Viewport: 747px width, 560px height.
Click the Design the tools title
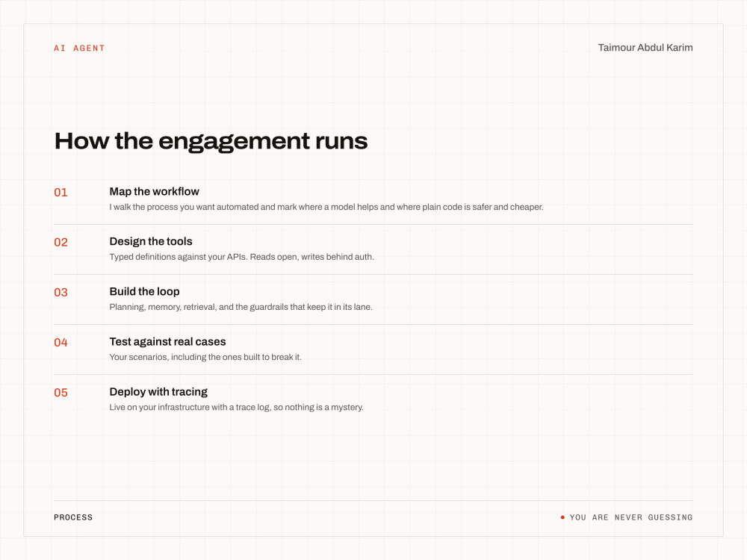(151, 241)
